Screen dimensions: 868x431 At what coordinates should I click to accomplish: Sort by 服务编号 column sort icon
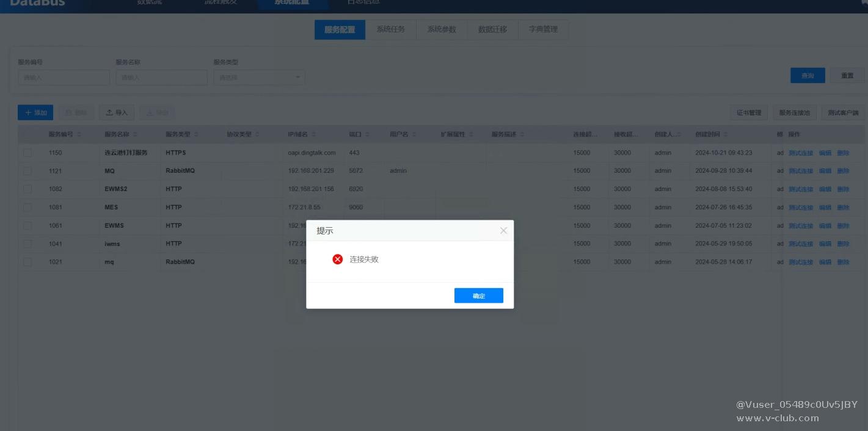coord(79,134)
